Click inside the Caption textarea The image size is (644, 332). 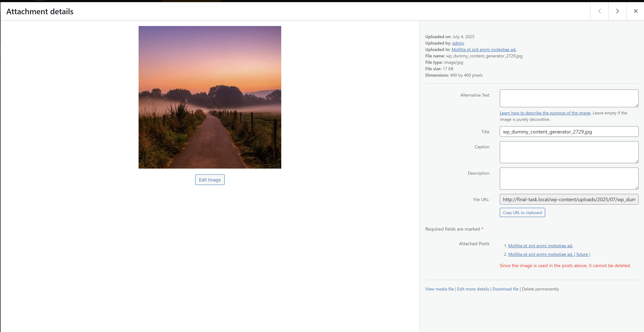tap(569, 152)
